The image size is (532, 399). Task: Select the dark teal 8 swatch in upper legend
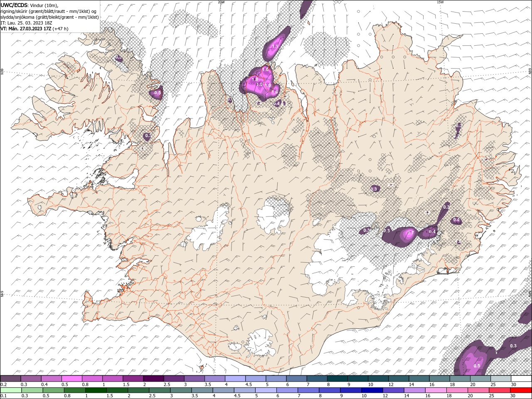tap(337, 379)
